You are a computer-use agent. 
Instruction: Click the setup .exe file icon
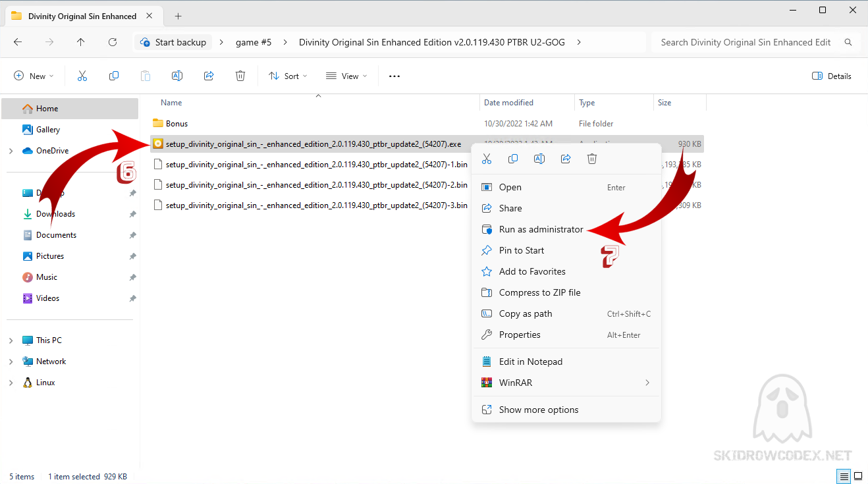tap(157, 144)
